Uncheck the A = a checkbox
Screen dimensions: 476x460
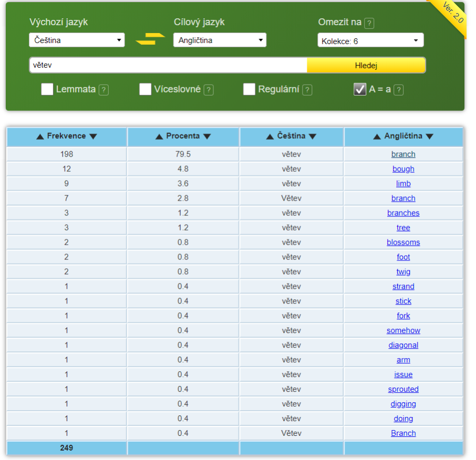pos(360,89)
